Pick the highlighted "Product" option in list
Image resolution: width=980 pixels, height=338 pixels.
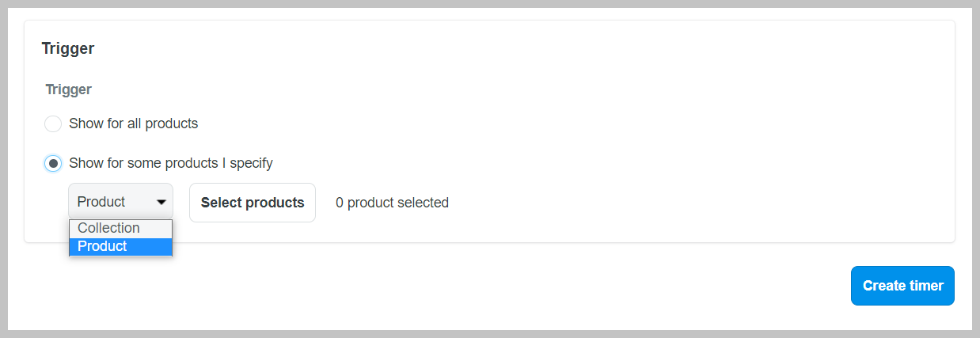pos(102,246)
